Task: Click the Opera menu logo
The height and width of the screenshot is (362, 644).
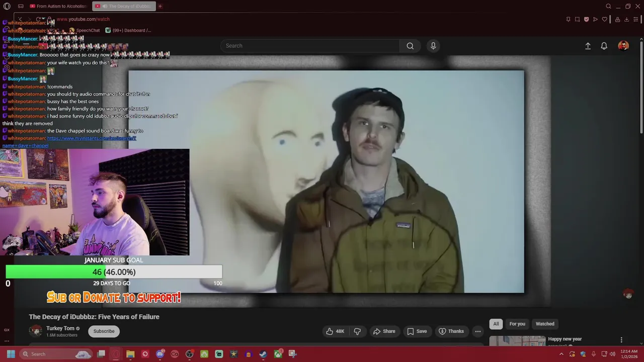Action: [x=7, y=6]
